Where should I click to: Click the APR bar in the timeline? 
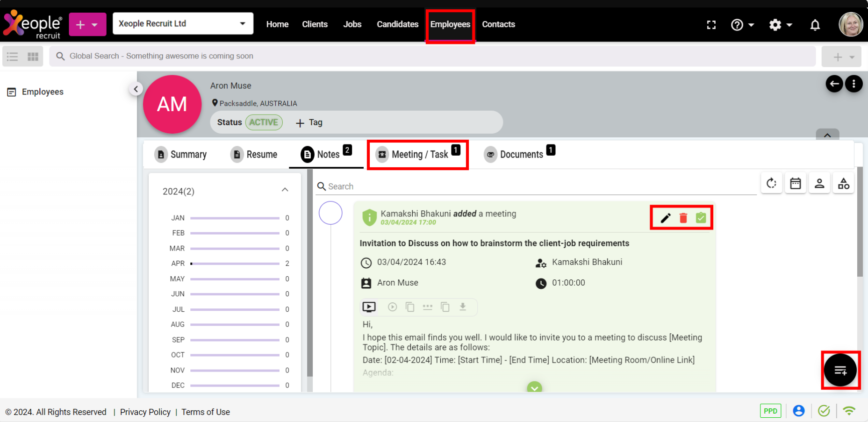[235, 264]
